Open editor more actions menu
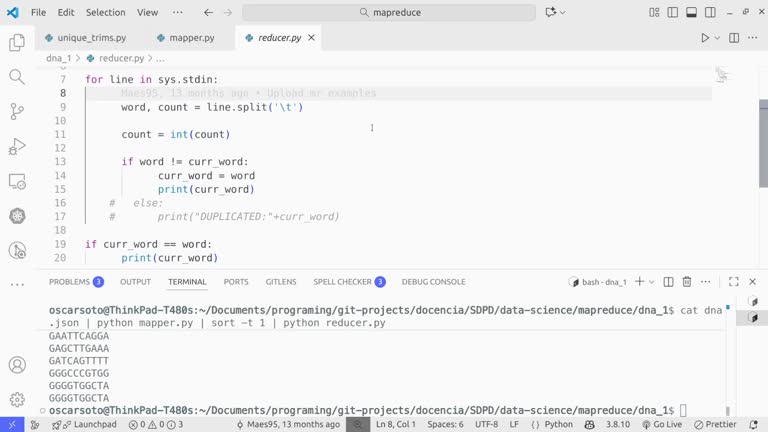768x432 pixels. point(753,38)
